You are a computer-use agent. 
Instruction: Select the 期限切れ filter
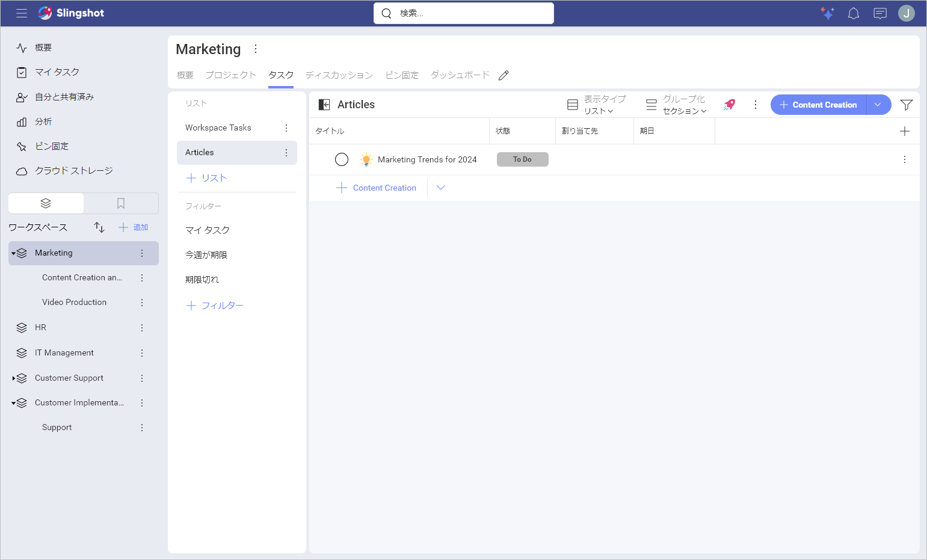[x=202, y=280]
